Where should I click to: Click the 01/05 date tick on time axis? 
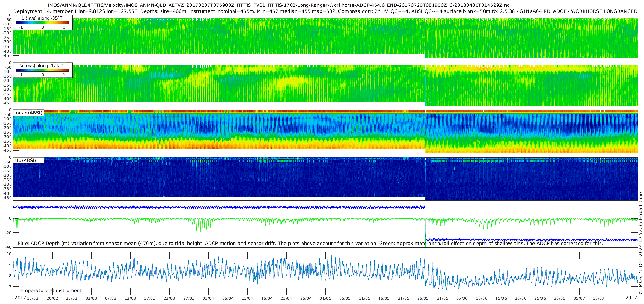pos(325,298)
